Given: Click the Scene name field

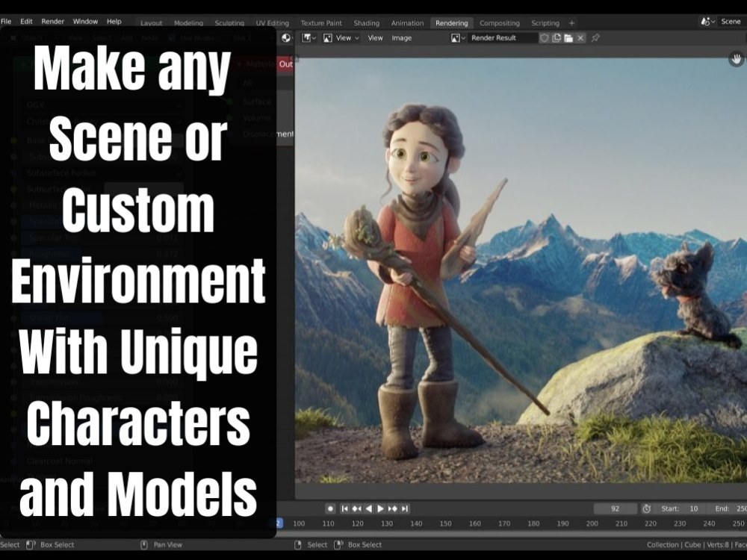Looking at the screenshot, I should point(731,22).
